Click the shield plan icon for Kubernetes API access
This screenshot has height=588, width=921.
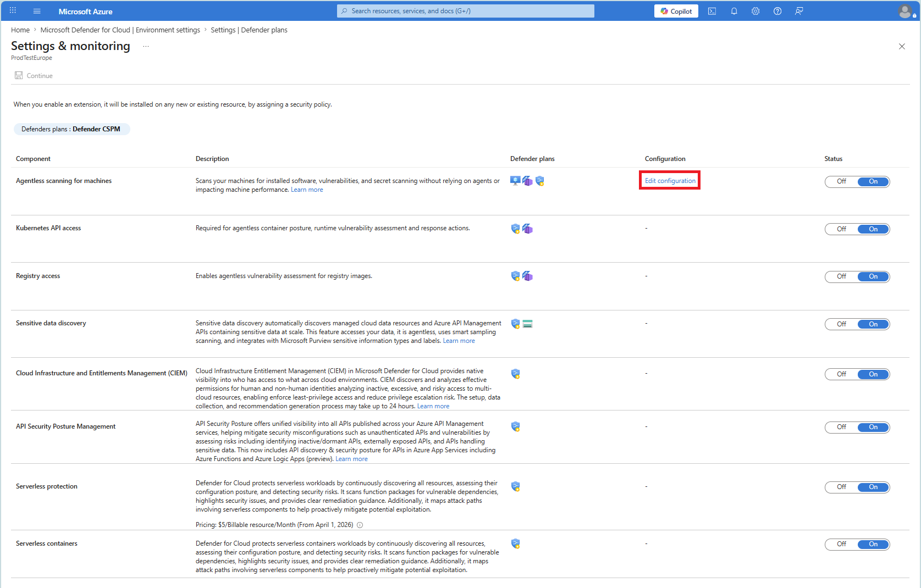click(515, 229)
